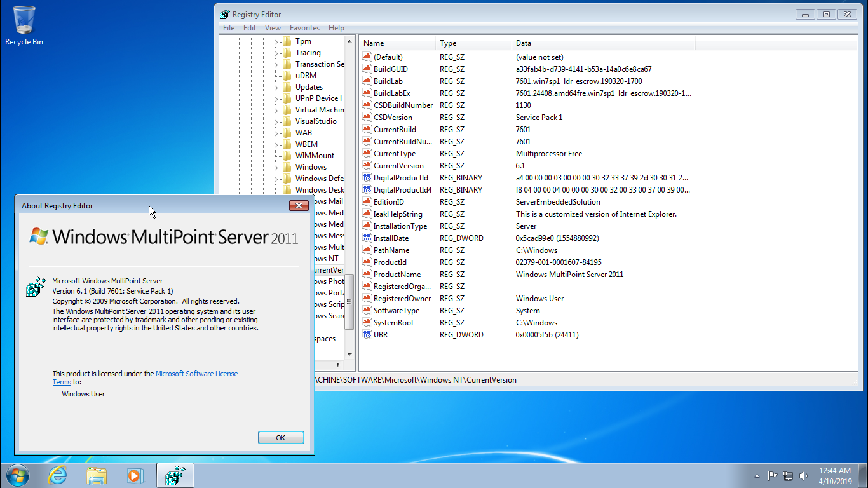Sort by the Name column header

398,43
